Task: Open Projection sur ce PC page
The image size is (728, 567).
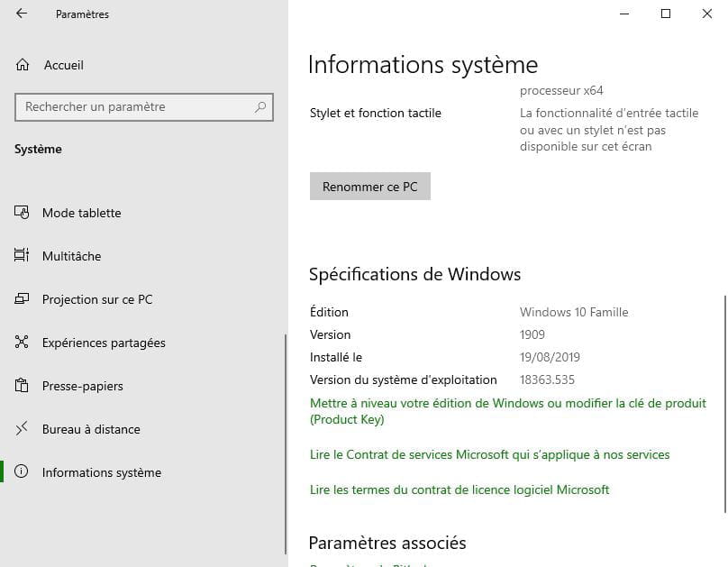Action: click(97, 299)
